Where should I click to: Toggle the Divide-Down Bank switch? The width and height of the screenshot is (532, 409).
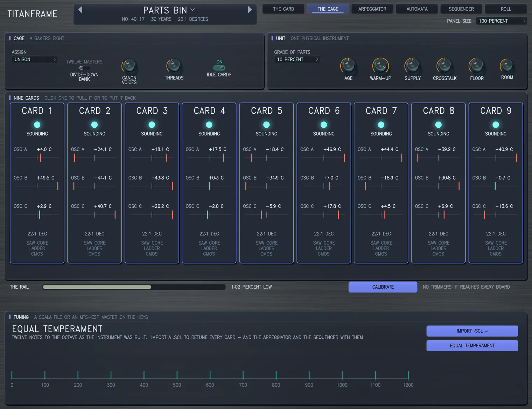click(x=84, y=68)
